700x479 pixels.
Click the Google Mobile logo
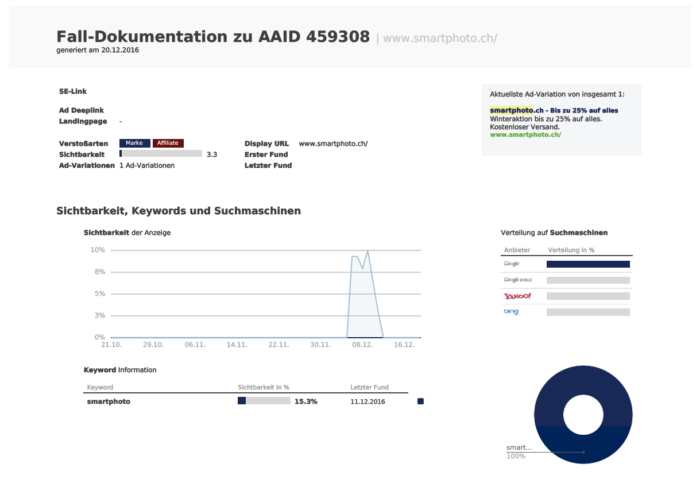coord(518,280)
